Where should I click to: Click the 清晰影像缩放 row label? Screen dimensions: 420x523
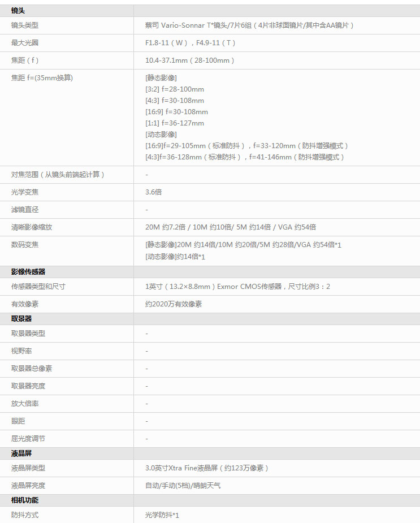pyautogui.click(x=32, y=227)
